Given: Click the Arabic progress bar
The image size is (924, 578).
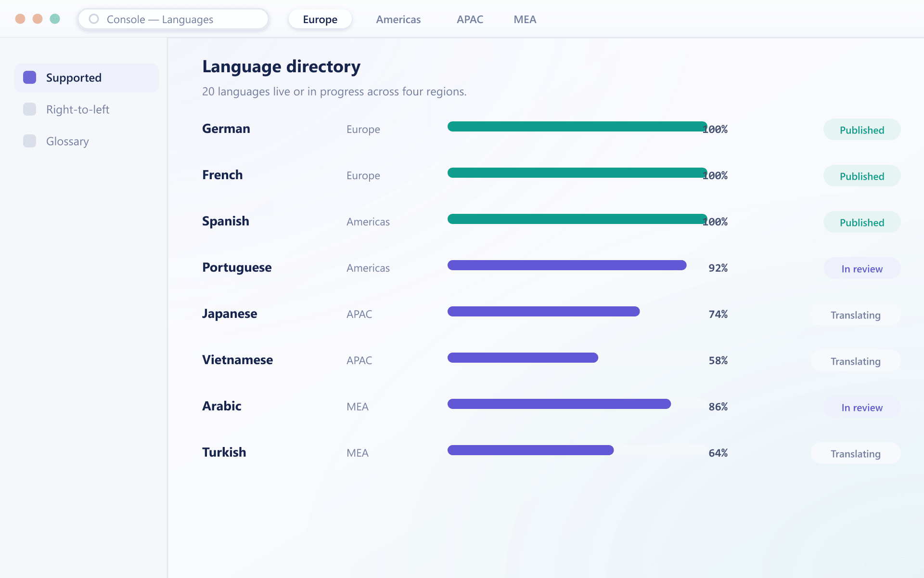Looking at the screenshot, I should [559, 404].
